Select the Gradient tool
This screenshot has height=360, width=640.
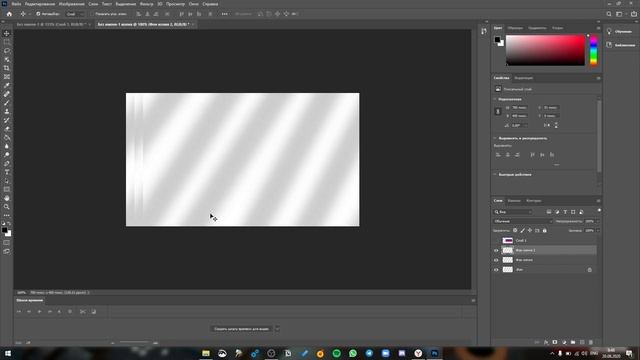point(7,138)
